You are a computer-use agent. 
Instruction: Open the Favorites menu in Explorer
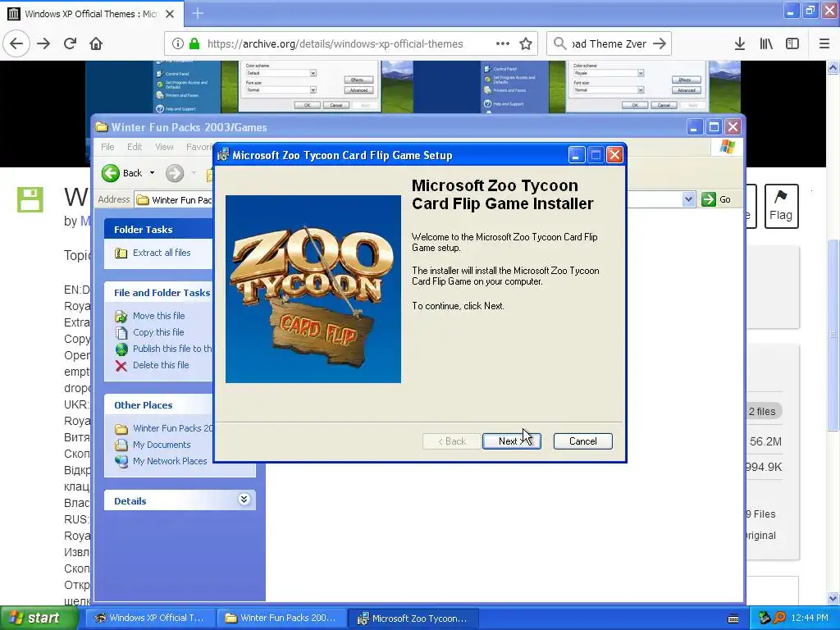199,147
